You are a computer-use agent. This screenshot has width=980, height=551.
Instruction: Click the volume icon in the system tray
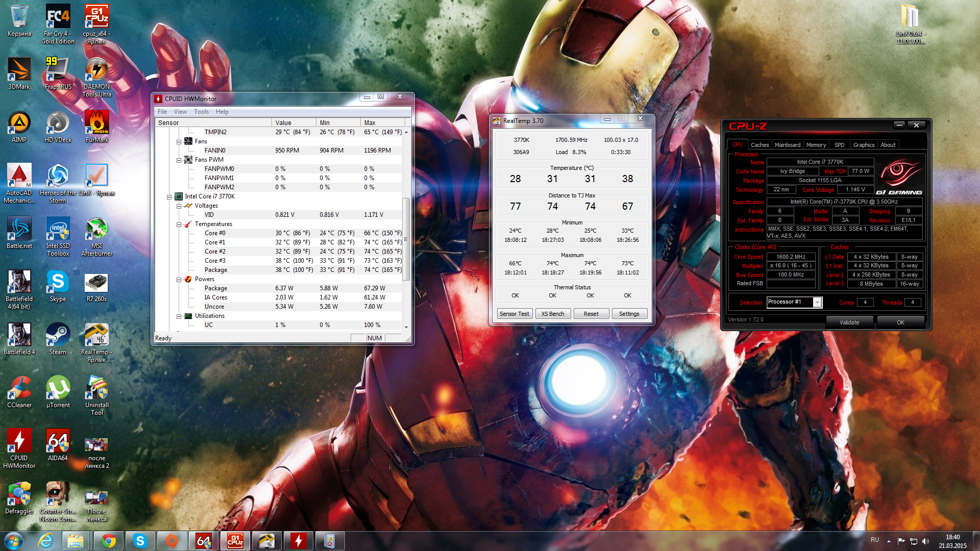point(926,541)
